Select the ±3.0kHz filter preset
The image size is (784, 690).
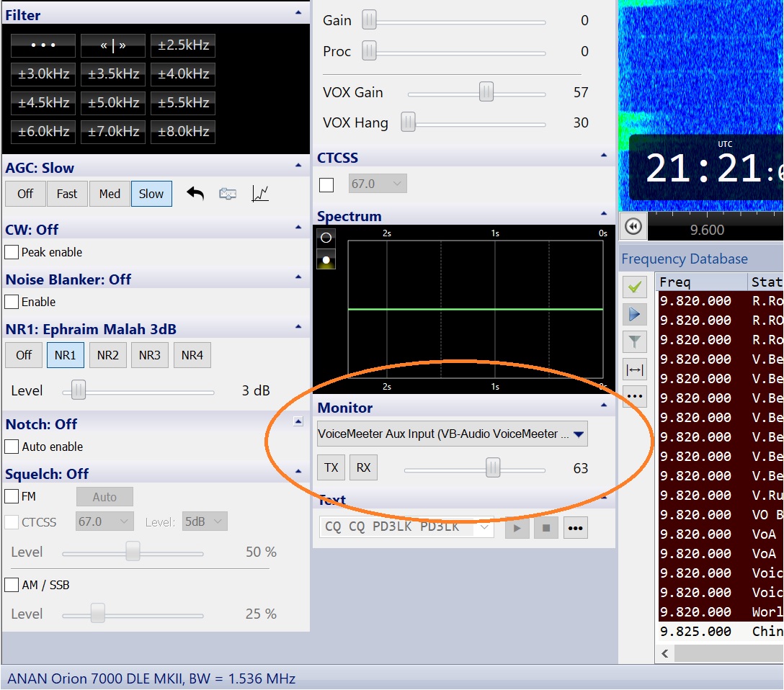point(43,74)
